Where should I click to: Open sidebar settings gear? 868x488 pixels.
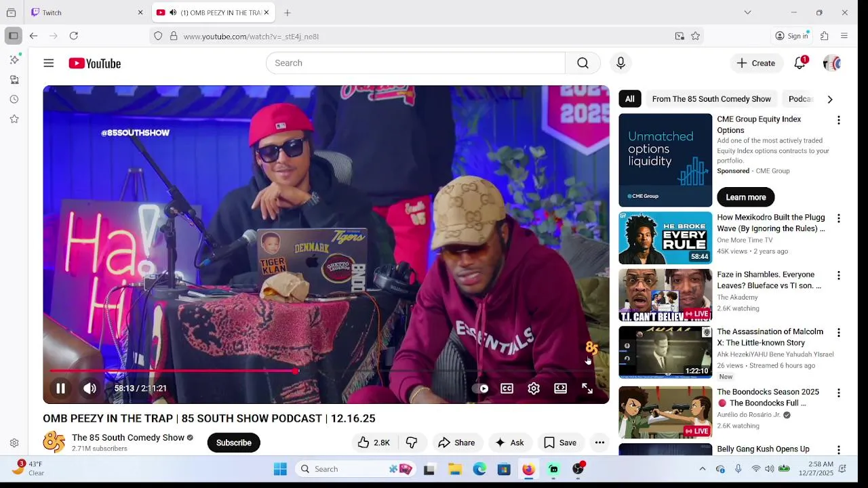pos(14,443)
